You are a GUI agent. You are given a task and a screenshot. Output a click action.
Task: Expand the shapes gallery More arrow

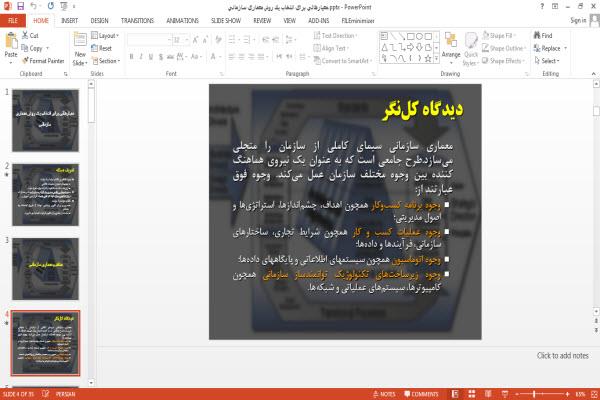pyautogui.click(x=436, y=59)
